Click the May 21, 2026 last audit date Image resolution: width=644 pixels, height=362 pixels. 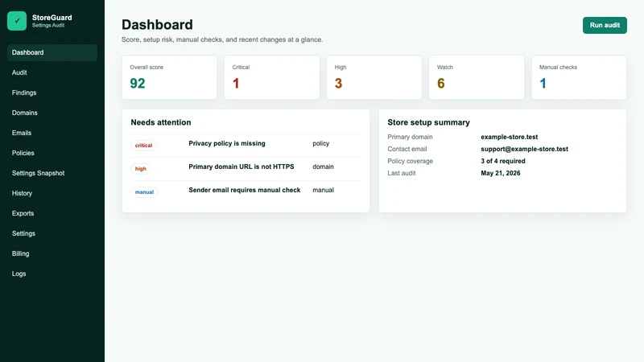(x=500, y=173)
